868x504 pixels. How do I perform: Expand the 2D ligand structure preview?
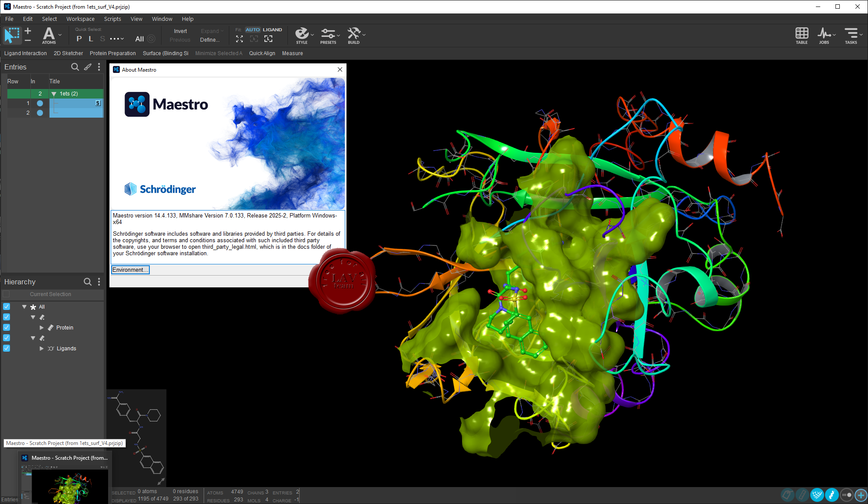(x=161, y=481)
